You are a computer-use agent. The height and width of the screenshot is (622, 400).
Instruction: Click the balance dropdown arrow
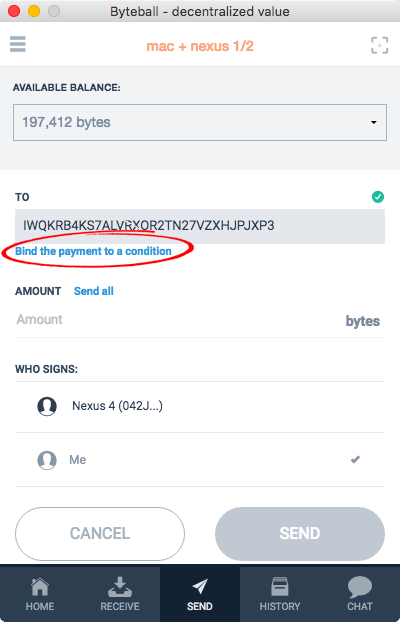[x=373, y=123]
